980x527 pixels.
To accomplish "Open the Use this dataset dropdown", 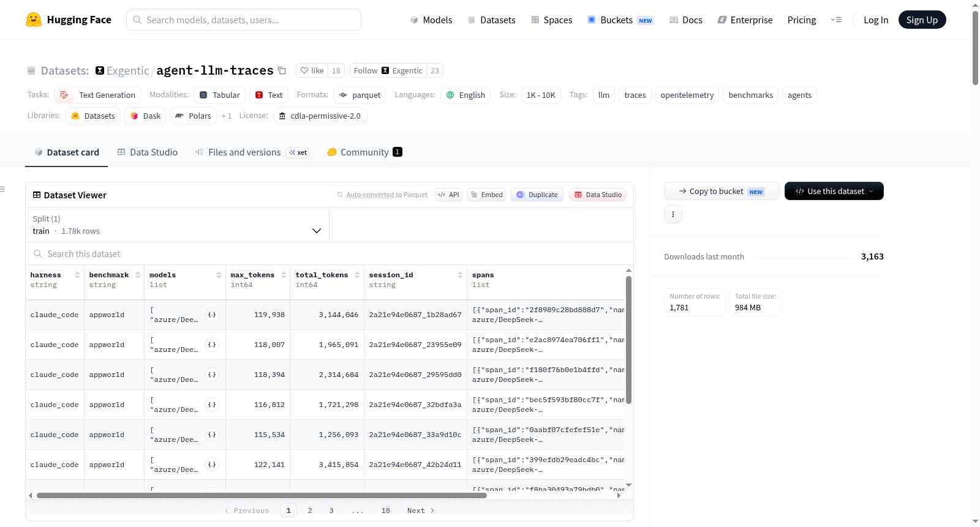I will click(834, 191).
